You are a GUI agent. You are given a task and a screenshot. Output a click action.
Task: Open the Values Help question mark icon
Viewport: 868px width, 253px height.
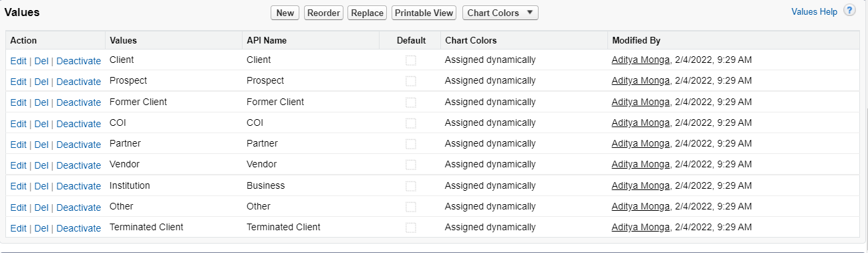coord(849,11)
